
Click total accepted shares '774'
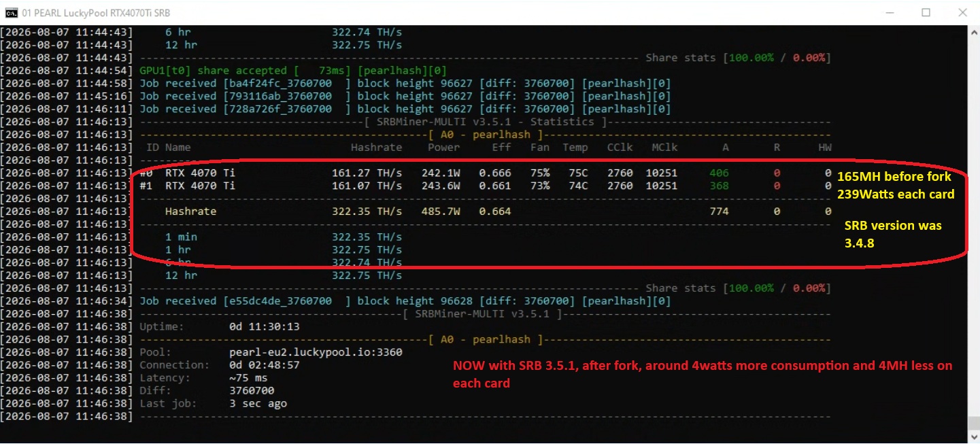(x=719, y=211)
